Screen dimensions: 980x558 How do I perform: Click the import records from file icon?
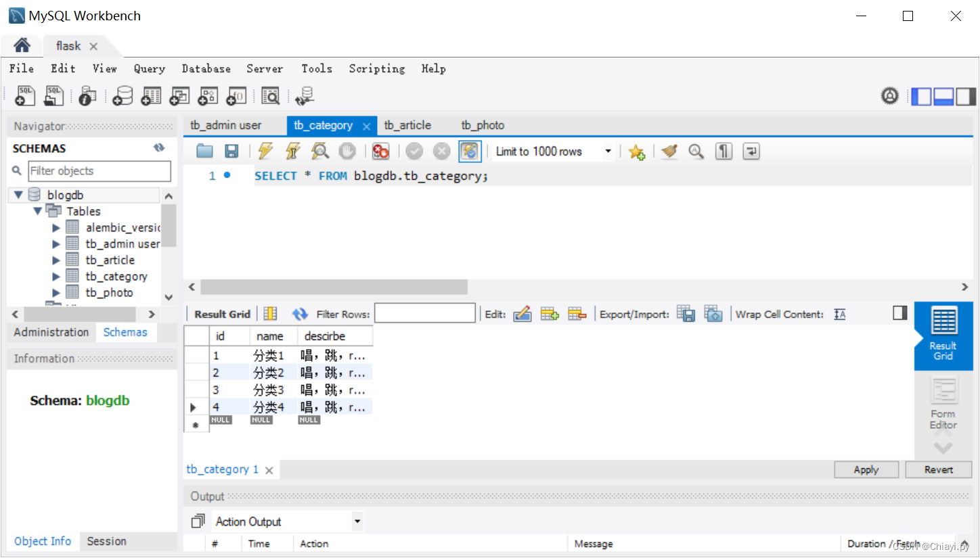click(x=713, y=314)
